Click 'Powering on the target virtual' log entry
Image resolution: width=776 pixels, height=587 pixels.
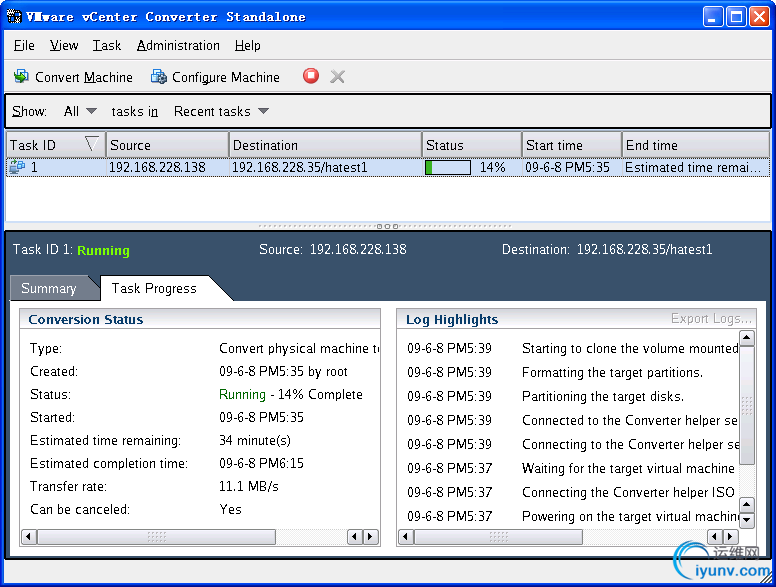(630, 516)
